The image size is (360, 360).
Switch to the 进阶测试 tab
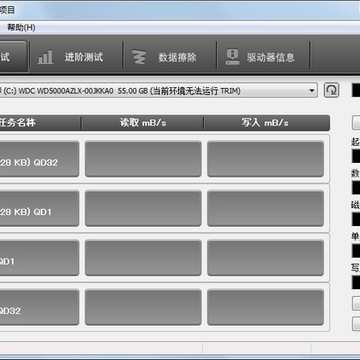(76, 57)
